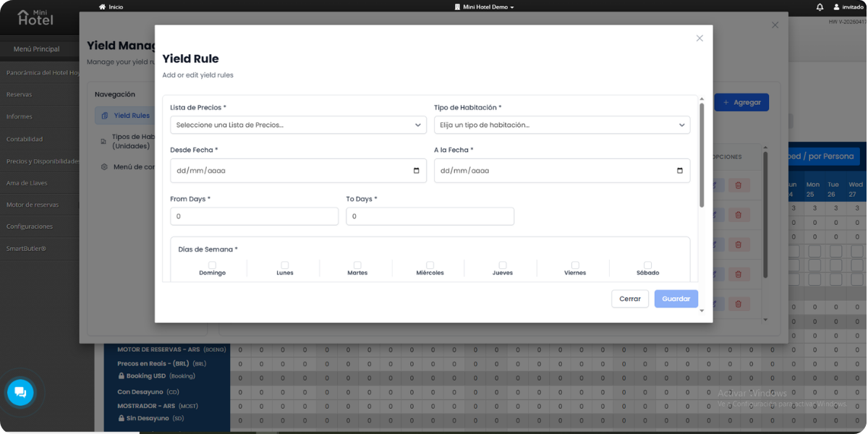Open the calendar picker in Desde Fecha
The height and width of the screenshot is (434, 868).
pyautogui.click(x=416, y=171)
